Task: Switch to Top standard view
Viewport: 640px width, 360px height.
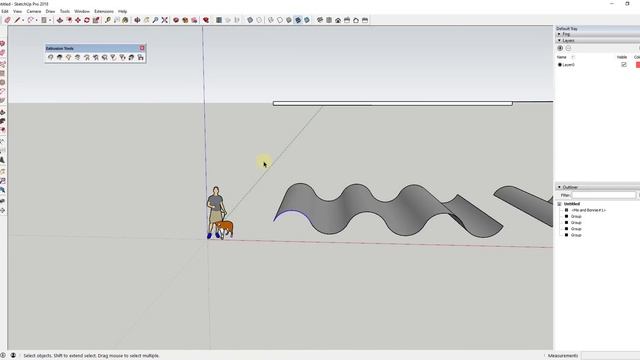Action: coord(329,20)
